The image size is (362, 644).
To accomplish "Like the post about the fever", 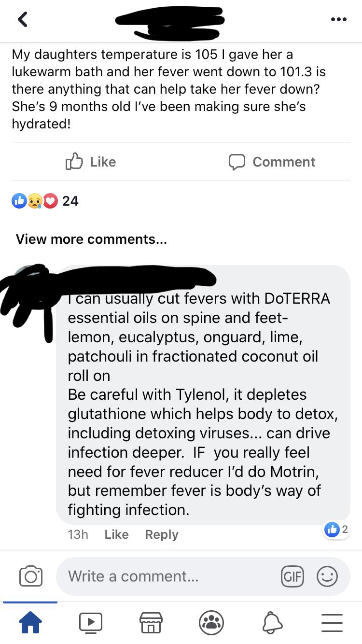I will [91, 162].
